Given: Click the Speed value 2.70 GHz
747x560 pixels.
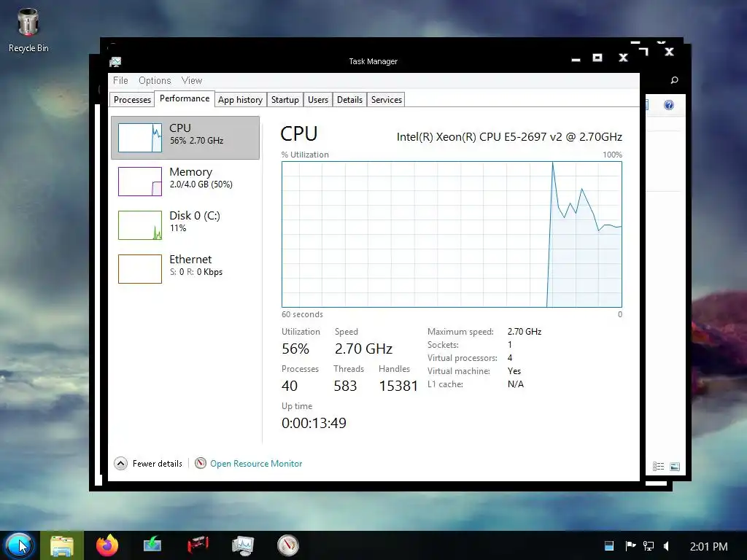Looking at the screenshot, I should [363, 349].
